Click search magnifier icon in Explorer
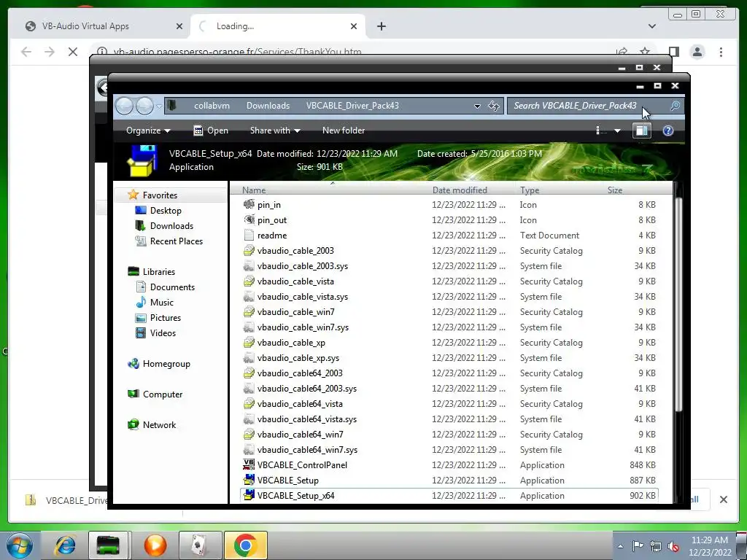 [x=675, y=106]
